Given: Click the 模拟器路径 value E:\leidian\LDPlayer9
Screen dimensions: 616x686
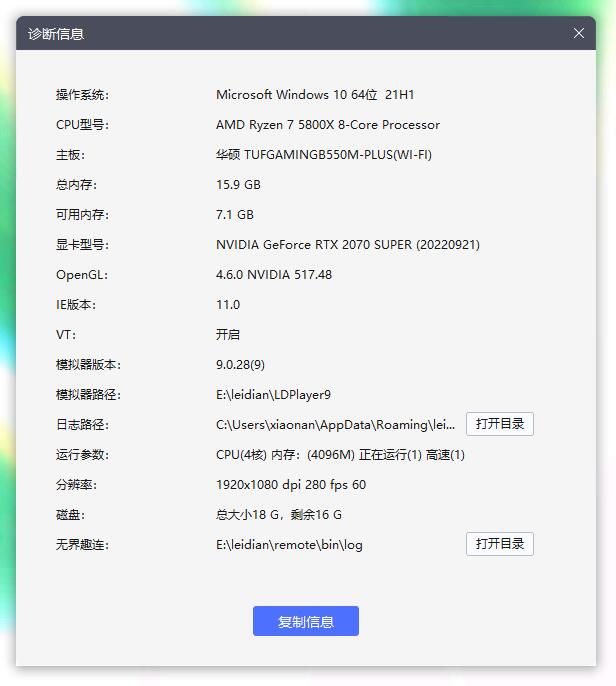Looking at the screenshot, I should (273, 395).
